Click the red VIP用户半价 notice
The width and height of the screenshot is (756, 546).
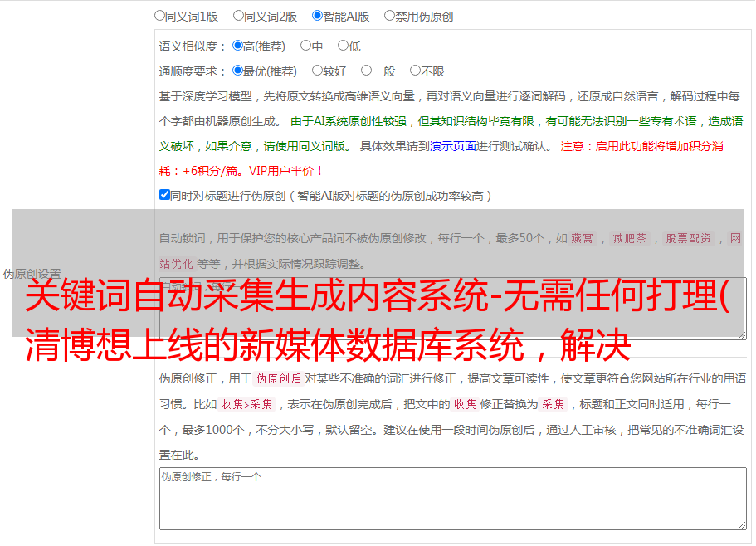click(285, 171)
